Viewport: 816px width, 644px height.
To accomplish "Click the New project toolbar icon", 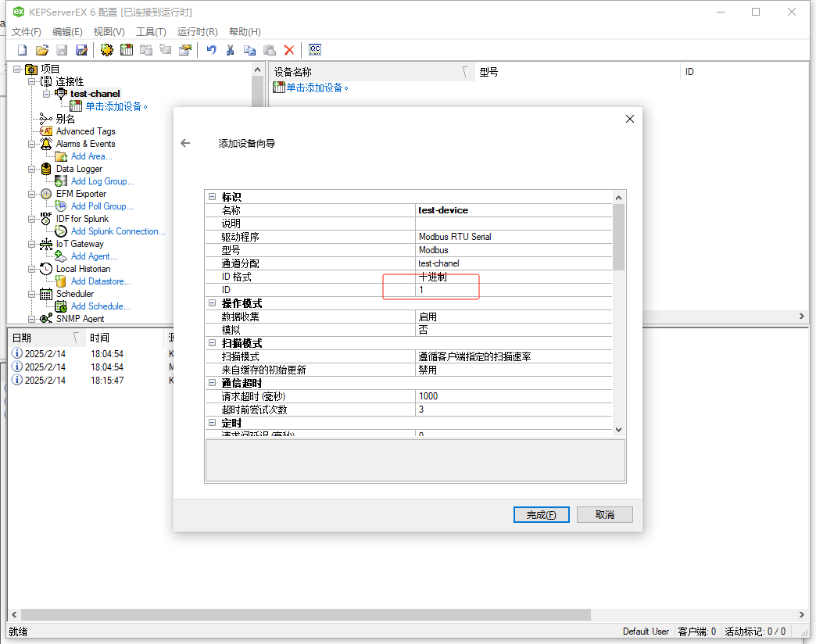I will tap(23, 50).
